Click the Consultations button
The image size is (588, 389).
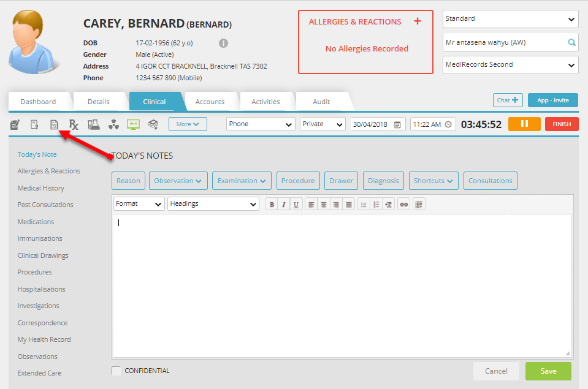[490, 181]
